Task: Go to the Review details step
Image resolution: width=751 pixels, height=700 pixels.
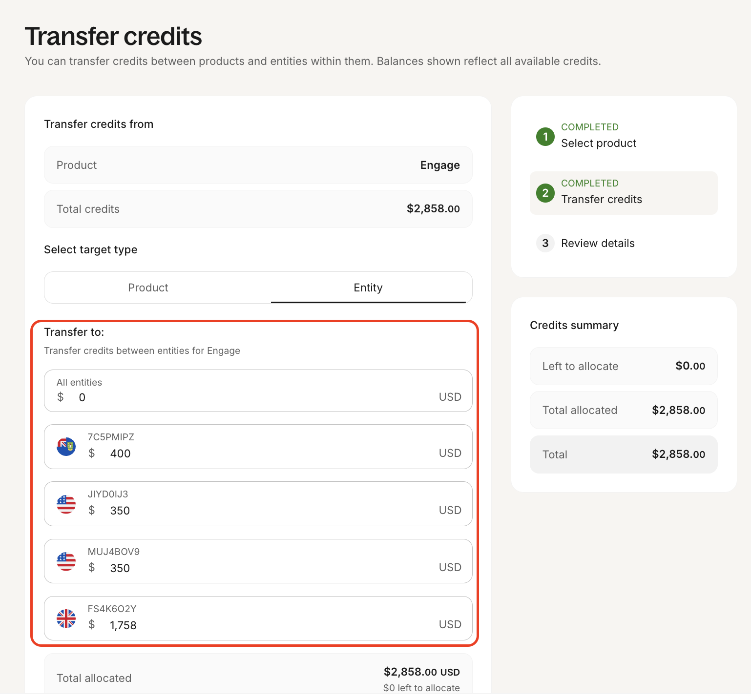Action: tap(598, 243)
